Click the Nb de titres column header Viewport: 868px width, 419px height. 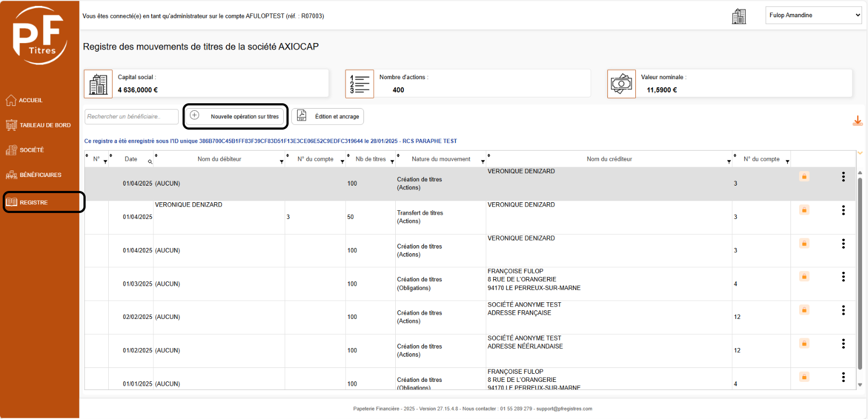point(370,159)
